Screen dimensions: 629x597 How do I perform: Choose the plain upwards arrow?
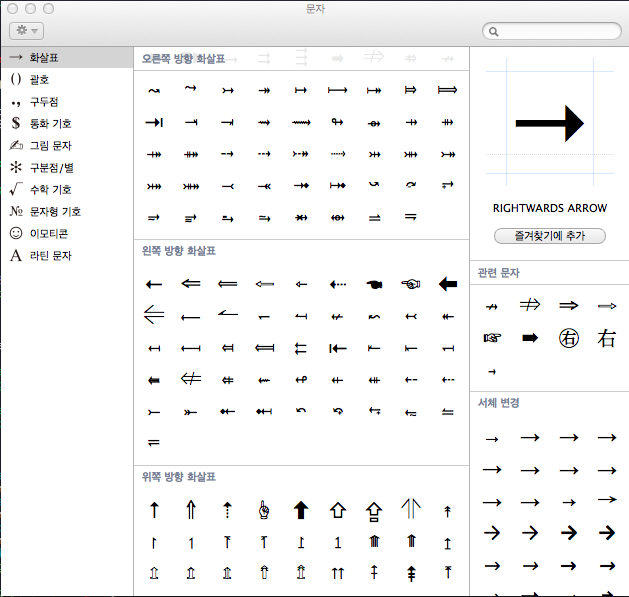154,510
